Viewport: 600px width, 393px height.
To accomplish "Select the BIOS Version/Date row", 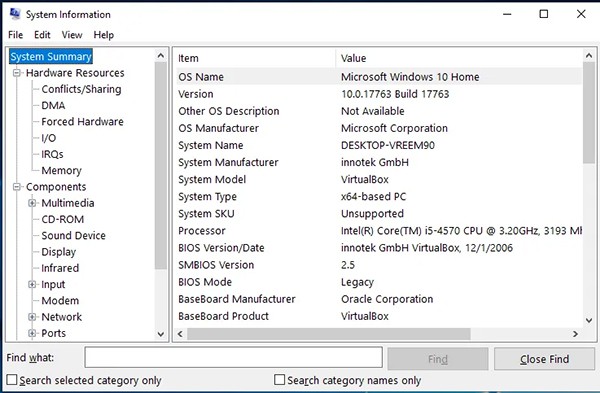I will tap(379, 248).
